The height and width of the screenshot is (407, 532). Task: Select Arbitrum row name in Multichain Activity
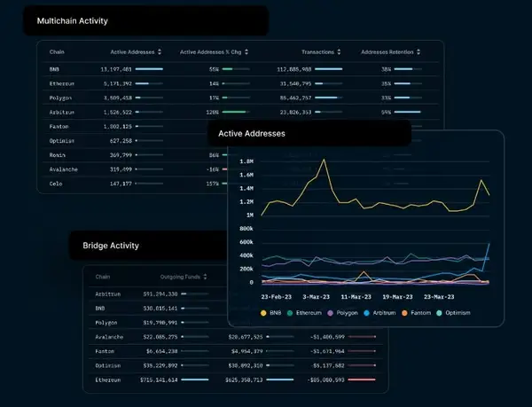[x=62, y=113]
